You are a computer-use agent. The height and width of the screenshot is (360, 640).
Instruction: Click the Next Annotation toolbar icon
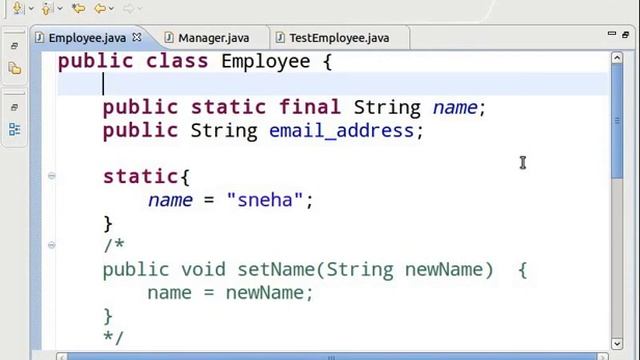[18, 8]
